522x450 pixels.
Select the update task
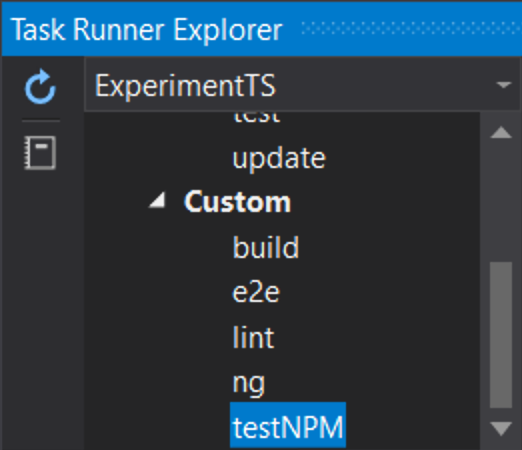coord(279,159)
